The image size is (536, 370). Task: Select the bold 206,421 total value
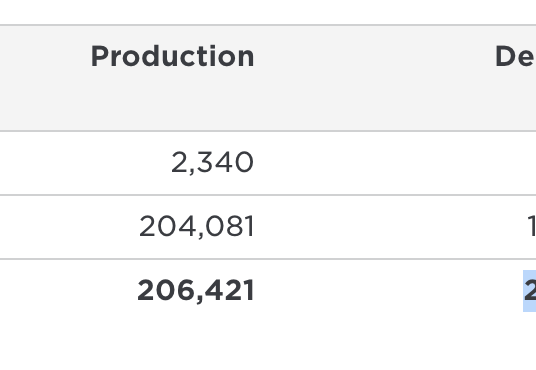click(196, 290)
